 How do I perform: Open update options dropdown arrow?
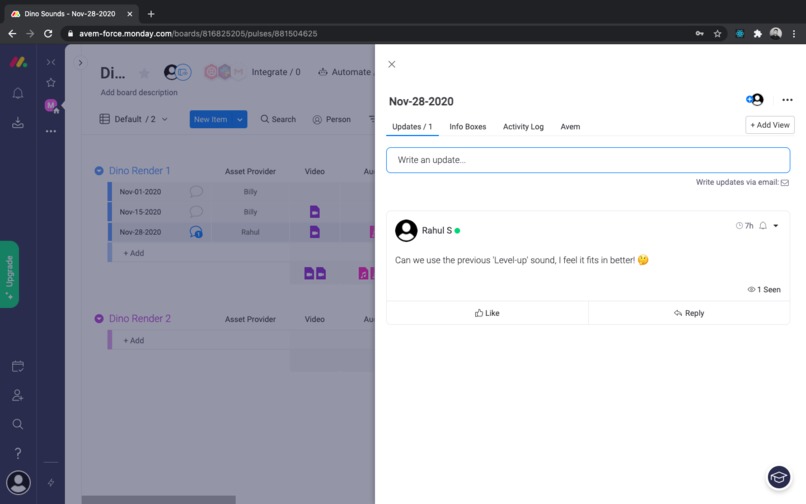tap(776, 226)
